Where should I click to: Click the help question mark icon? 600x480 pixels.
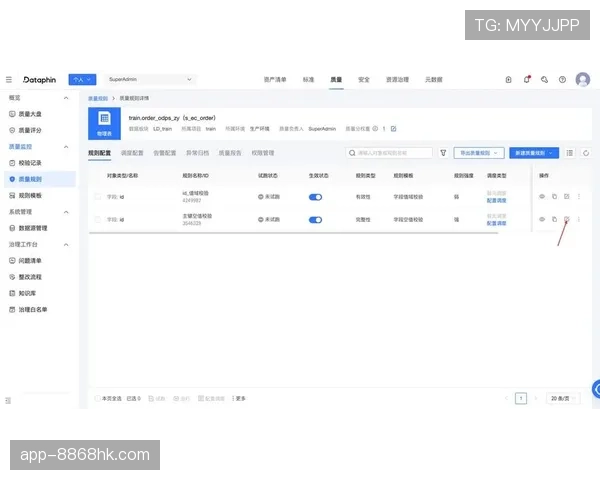click(562, 79)
